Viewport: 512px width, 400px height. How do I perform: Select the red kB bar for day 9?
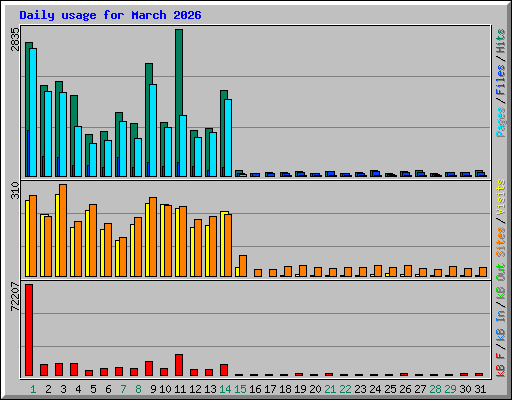pos(149,369)
